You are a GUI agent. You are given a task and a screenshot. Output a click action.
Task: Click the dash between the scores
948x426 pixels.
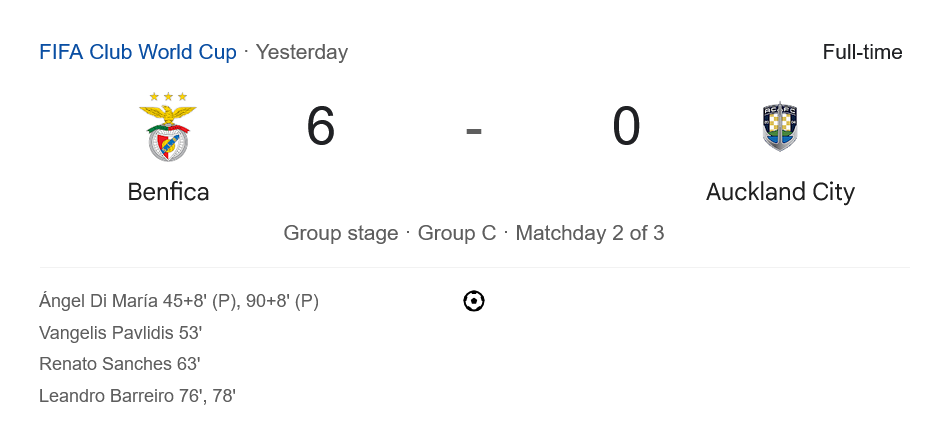474,130
